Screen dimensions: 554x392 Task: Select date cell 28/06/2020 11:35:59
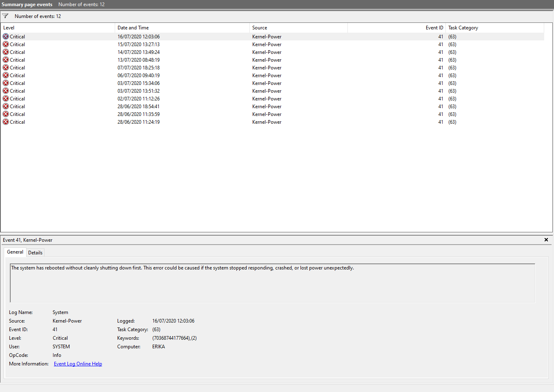point(138,114)
